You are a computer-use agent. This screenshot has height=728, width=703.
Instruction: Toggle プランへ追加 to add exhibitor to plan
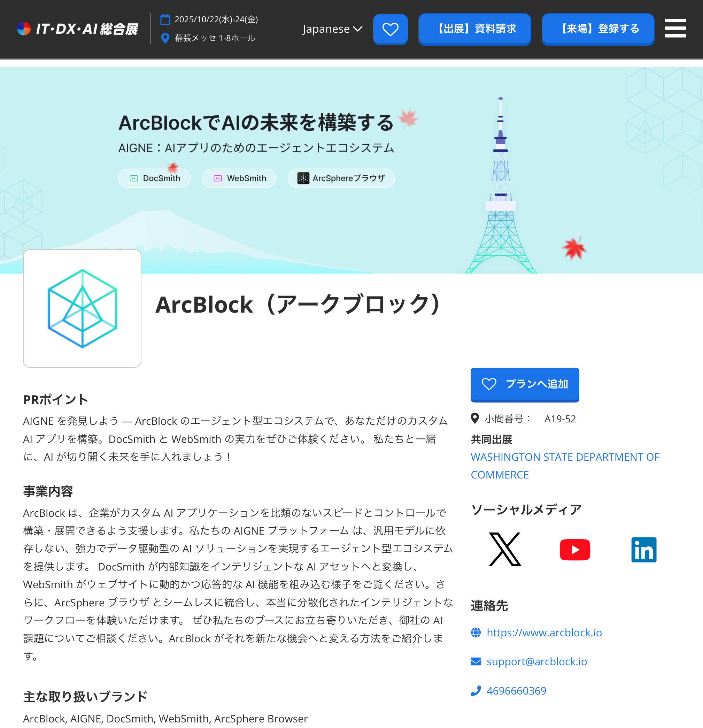pos(524,384)
